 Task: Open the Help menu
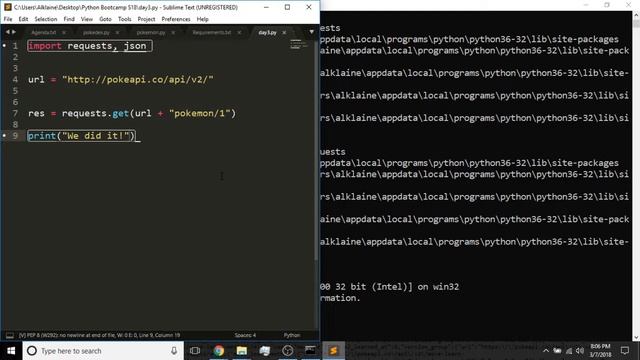[x=202, y=19]
